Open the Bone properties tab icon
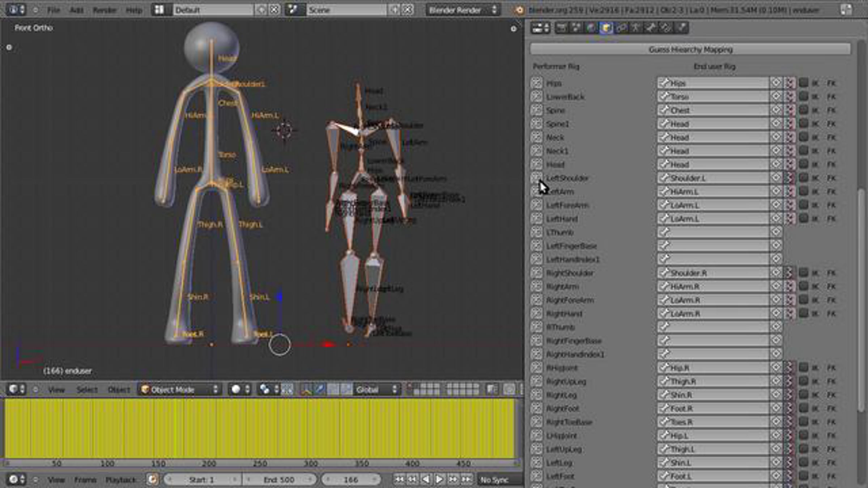 [x=651, y=28]
